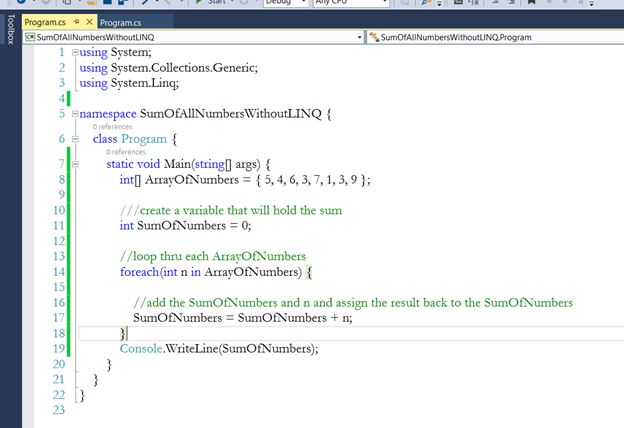This screenshot has width=624, height=428.
Task: Switch to the inactive blue Program.cs tab
Action: pos(121,23)
